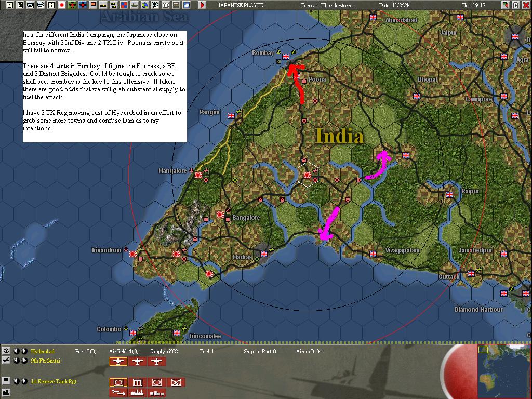
Task: Click next arrow next to 1st Reserve Tank Rgt
Action: (x=24, y=381)
